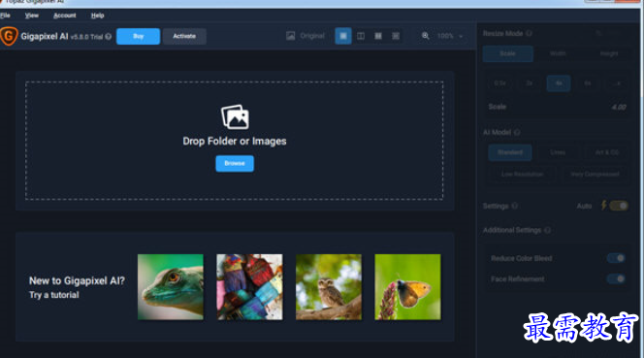Image resolution: width=644 pixels, height=358 pixels.
Task: Select the single view layout icon
Action: (343, 36)
